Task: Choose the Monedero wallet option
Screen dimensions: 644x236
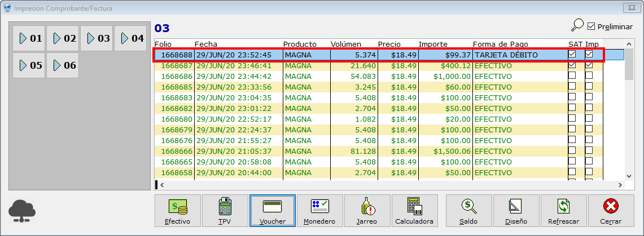Action: 319,211
